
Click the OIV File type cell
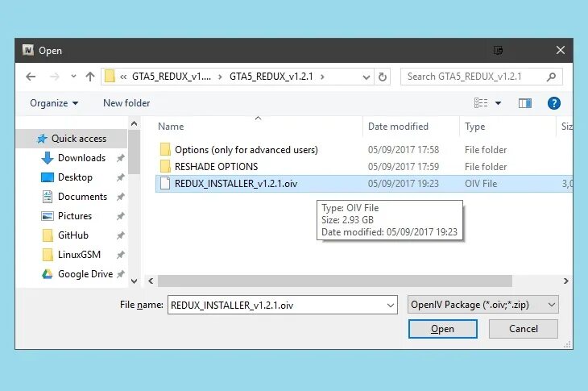[481, 184]
